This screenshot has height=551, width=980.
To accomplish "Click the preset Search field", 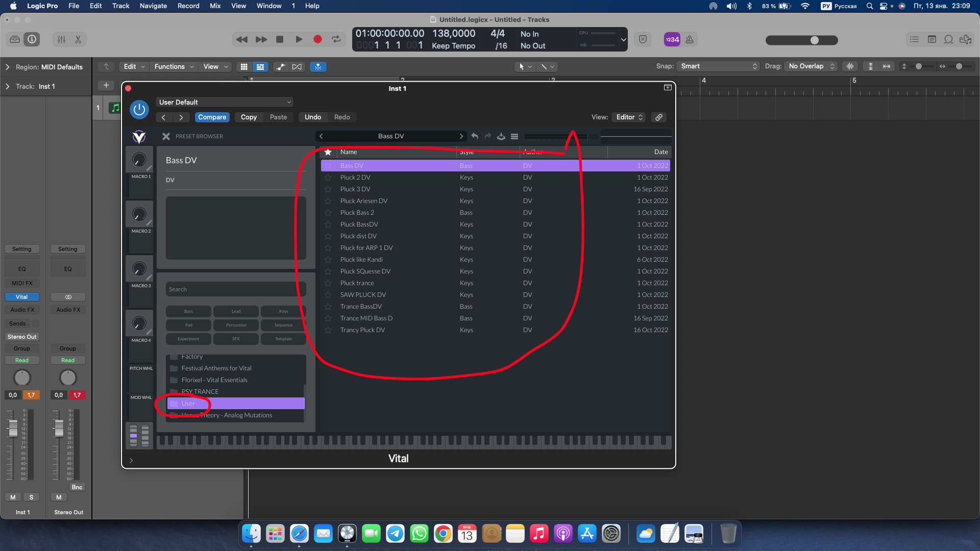I will click(x=236, y=289).
